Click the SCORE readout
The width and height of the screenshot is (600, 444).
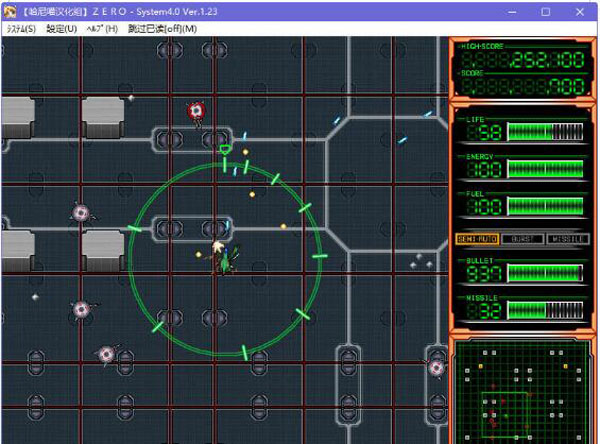coord(523,87)
